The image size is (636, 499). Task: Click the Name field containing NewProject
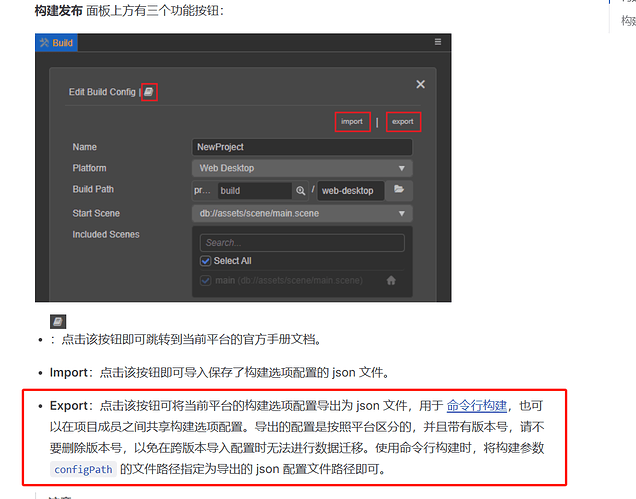(x=302, y=147)
